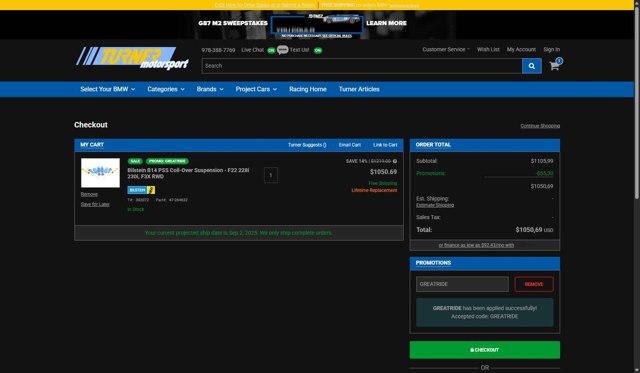Click the green SALE badge
The image size is (640, 373).
[x=135, y=161]
